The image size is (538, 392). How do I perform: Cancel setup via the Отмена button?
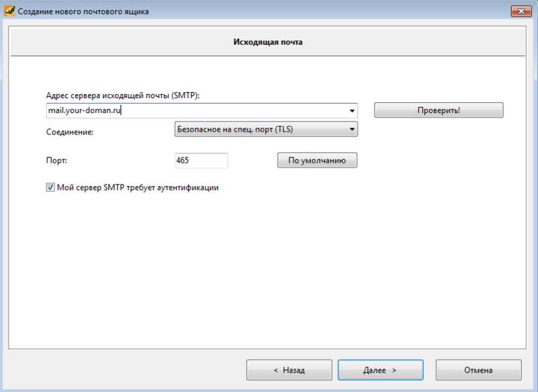point(478,370)
